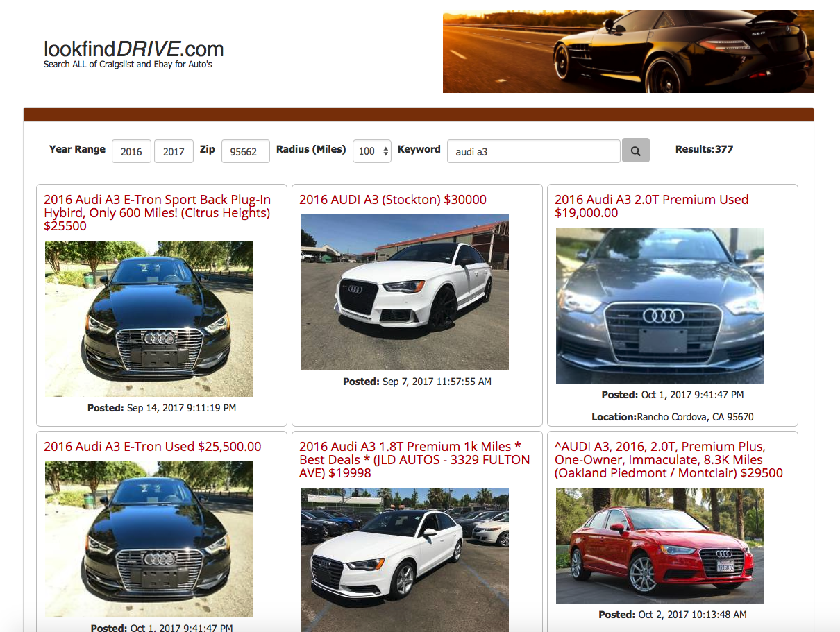Open the lookfindDRIVE.com home logo
This screenshot has width=840, height=632.
[133, 50]
